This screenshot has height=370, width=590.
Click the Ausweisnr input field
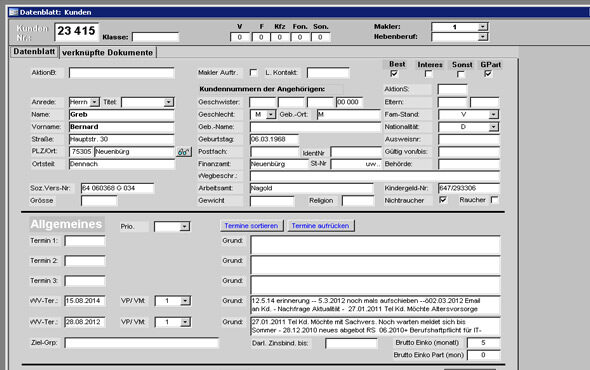click(x=469, y=139)
